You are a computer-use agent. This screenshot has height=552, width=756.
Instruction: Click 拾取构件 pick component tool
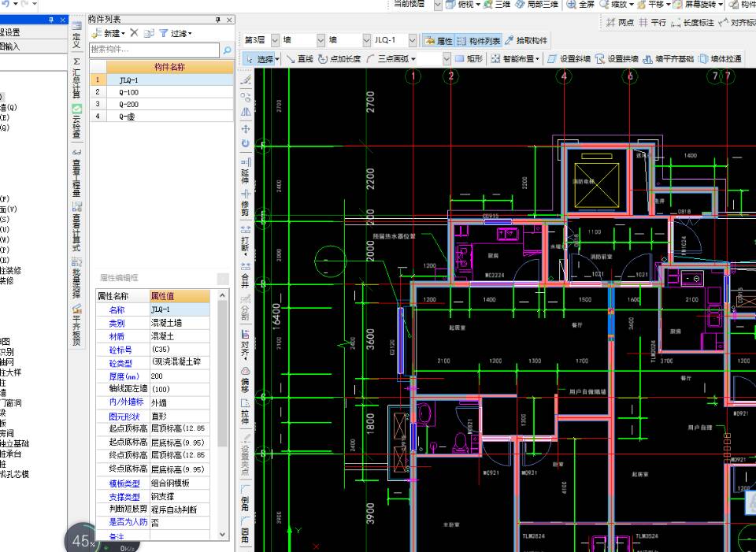pyautogui.click(x=526, y=40)
